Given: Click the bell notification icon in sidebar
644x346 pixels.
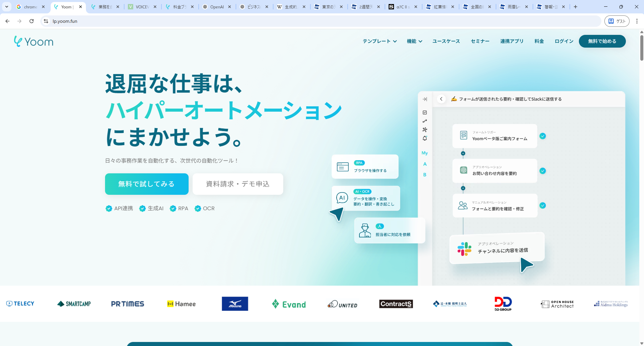Looking at the screenshot, I should click(425, 138).
